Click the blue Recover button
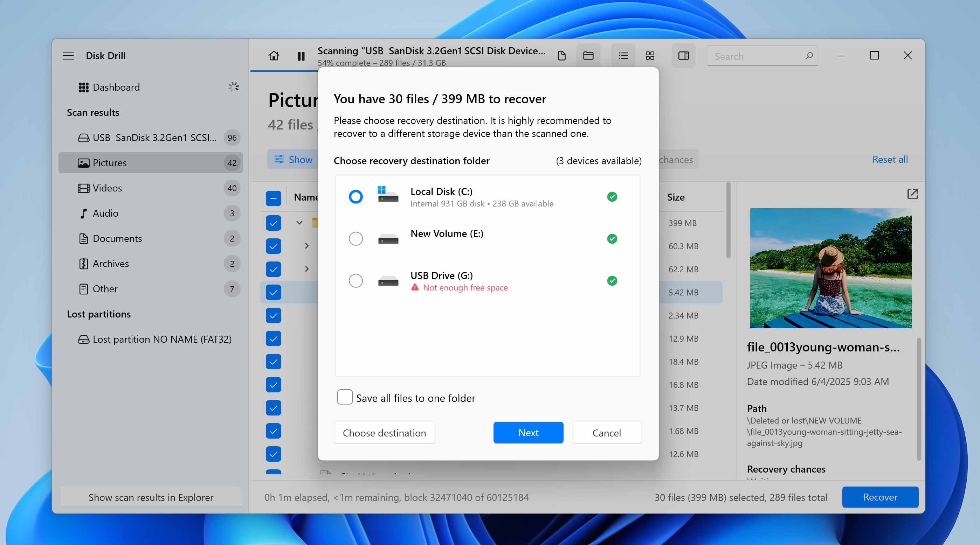The width and height of the screenshot is (980, 545). [x=880, y=497]
